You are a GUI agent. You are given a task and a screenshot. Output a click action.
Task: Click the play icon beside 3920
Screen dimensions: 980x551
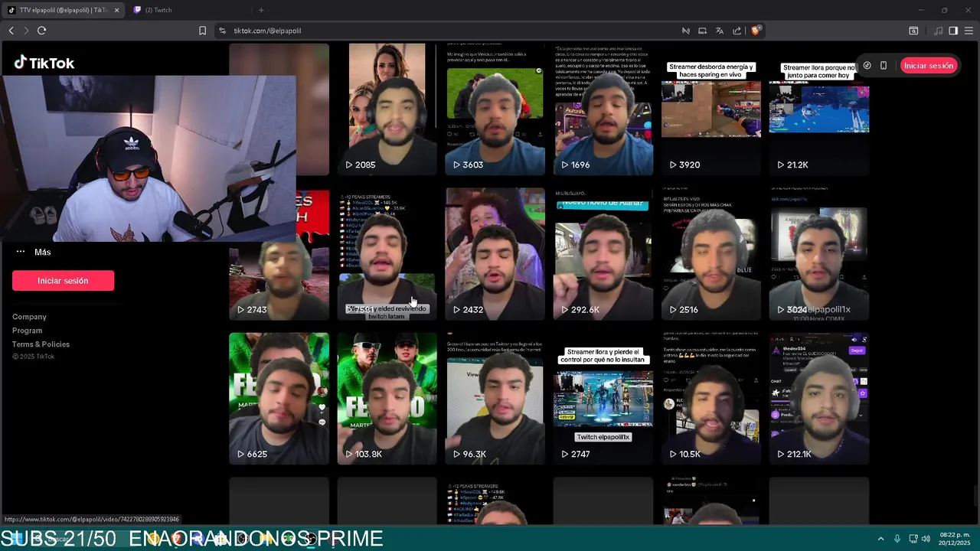pyautogui.click(x=673, y=165)
